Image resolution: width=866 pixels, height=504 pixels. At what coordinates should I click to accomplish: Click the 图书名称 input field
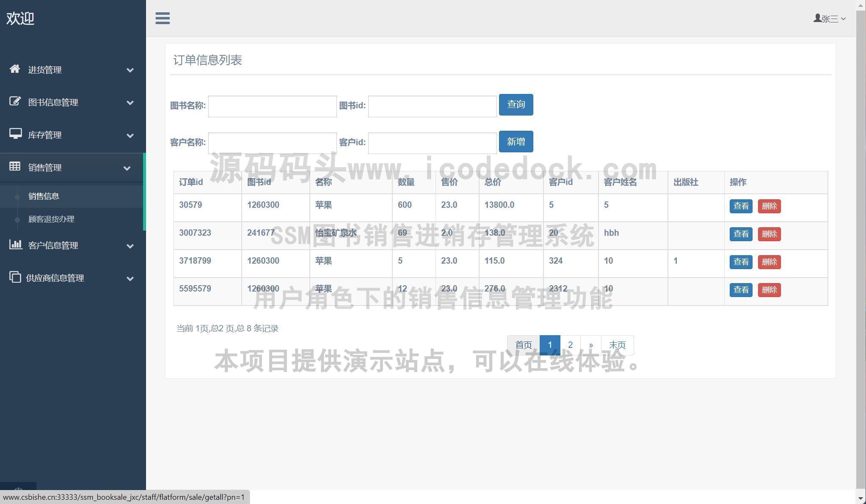click(x=272, y=106)
